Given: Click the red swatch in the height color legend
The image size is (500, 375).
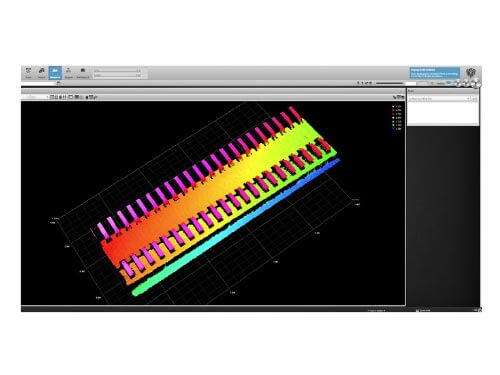Looking at the screenshot, I should (x=394, y=114).
